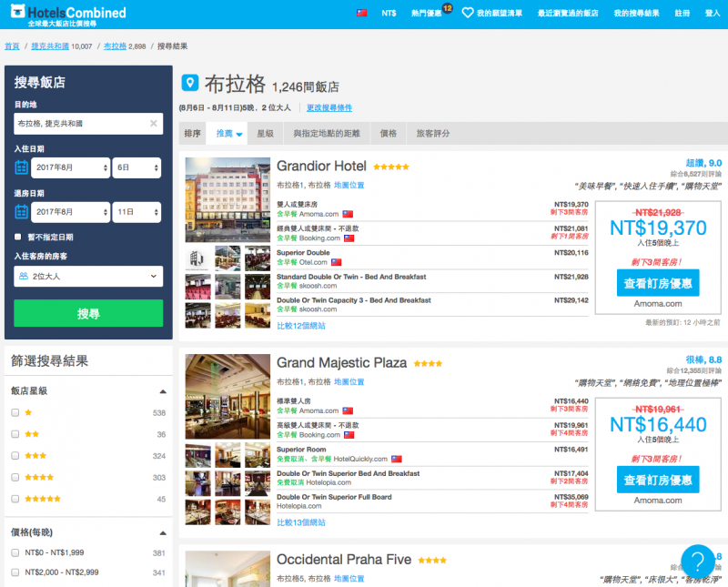Click the map pin icon beside 布拉格
Image resolution: width=728 pixels, height=587 pixels.
click(x=189, y=83)
